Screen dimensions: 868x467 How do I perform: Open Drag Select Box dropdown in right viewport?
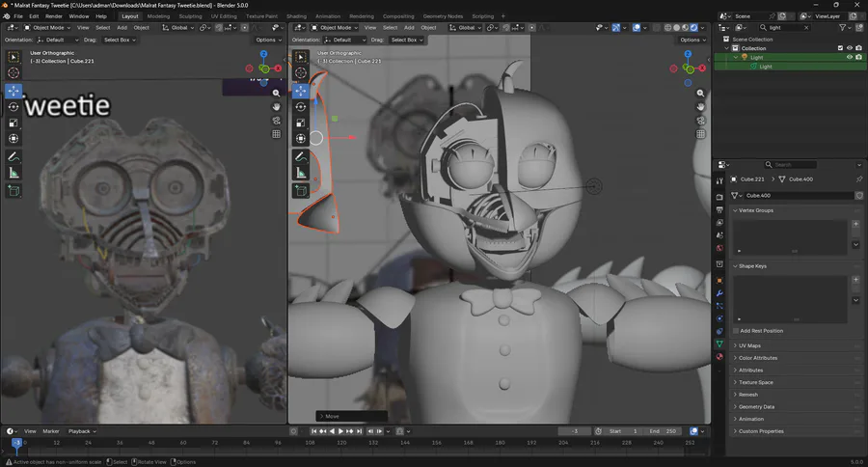pyautogui.click(x=407, y=40)
